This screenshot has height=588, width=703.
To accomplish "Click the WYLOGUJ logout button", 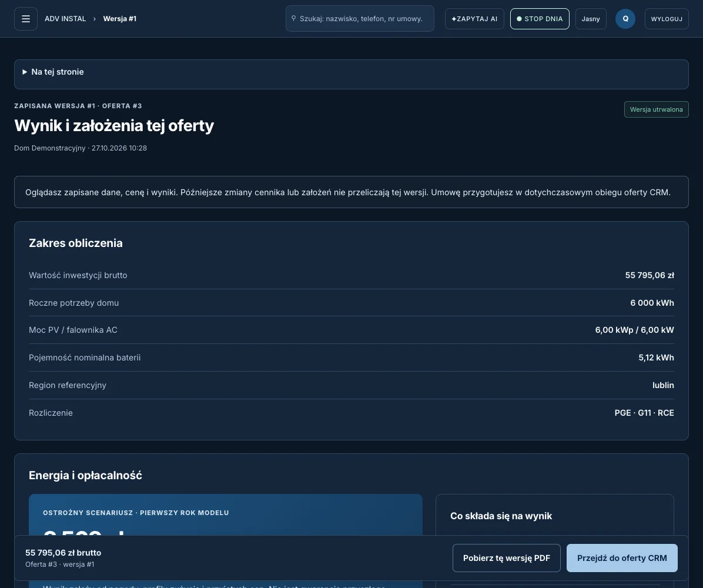I will (x=666, y=19).
